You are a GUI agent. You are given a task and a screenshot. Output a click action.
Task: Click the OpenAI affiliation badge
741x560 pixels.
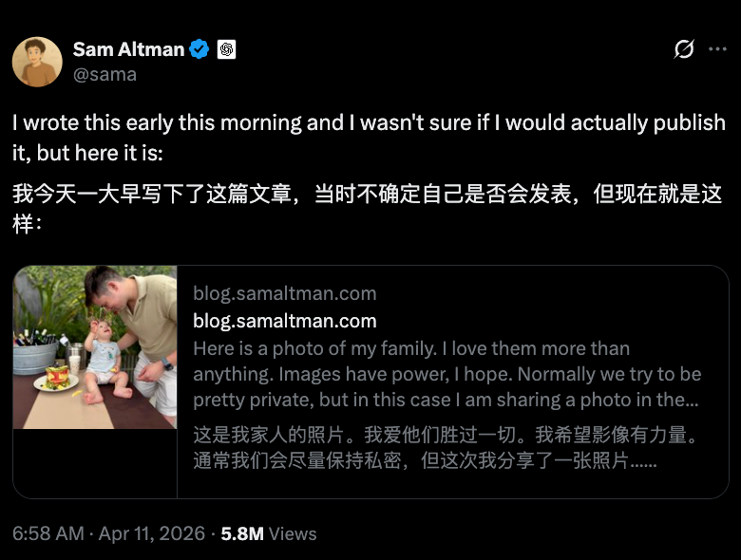[226, 49]
